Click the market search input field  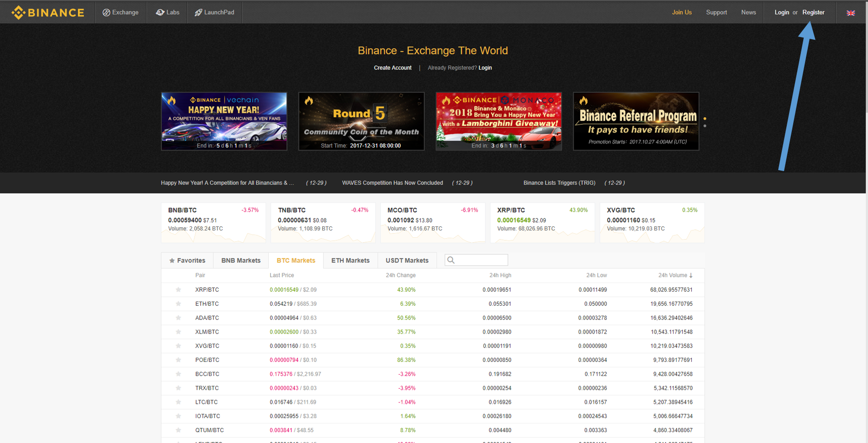tap(476, 260)
